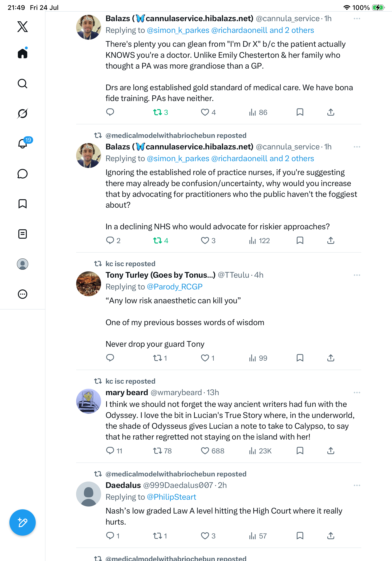This screenshot has height=561, width=392.
Task: Bookmark Tony Turley's anaesthetic tweet
Action: tap(300, 358)
